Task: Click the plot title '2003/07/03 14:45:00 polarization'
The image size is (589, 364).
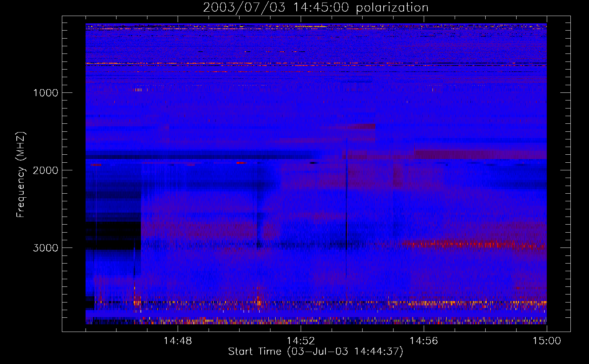Action: 316,8
